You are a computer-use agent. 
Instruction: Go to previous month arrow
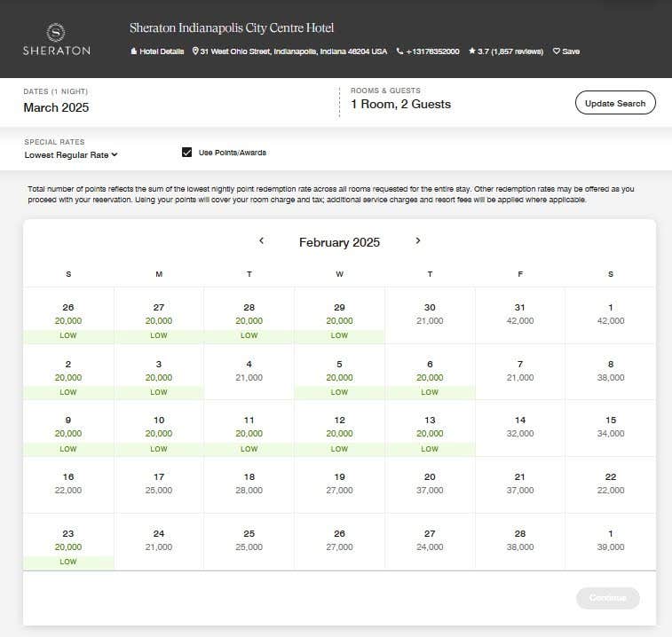click(261, 240)
